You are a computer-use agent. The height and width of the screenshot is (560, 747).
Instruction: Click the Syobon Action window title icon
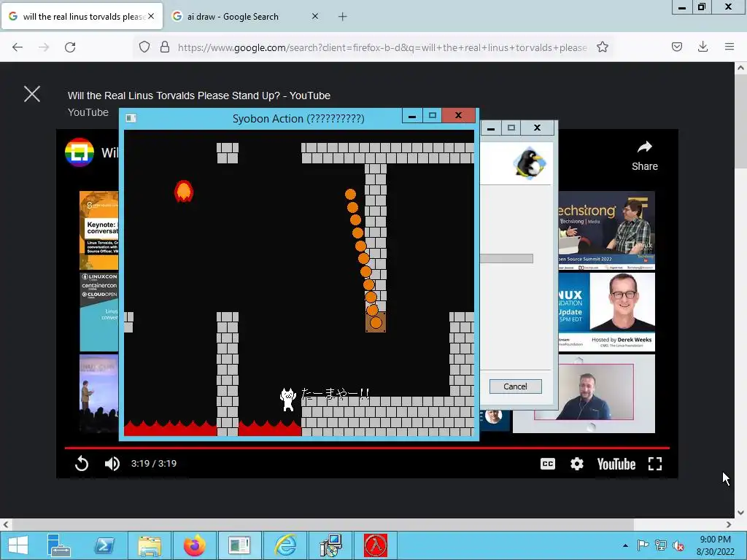[x=131, y=118]
